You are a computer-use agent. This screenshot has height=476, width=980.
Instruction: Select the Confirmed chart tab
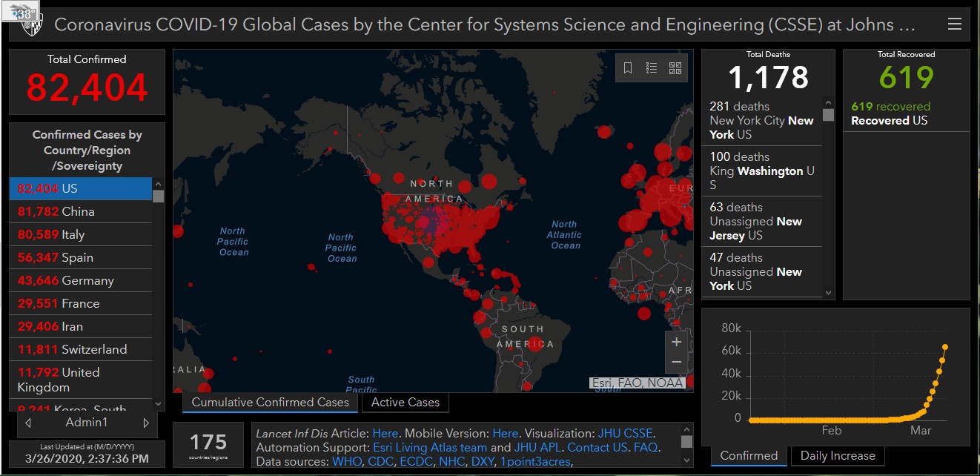coord(749,456)
